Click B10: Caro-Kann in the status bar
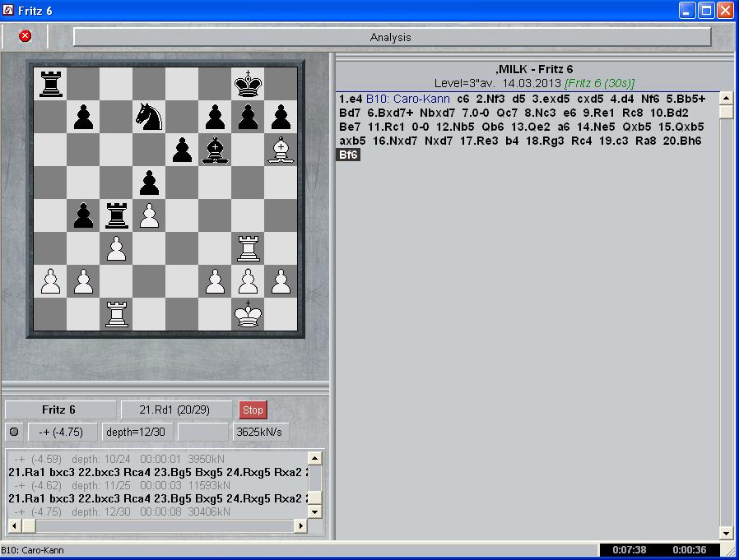 point(33,550)
